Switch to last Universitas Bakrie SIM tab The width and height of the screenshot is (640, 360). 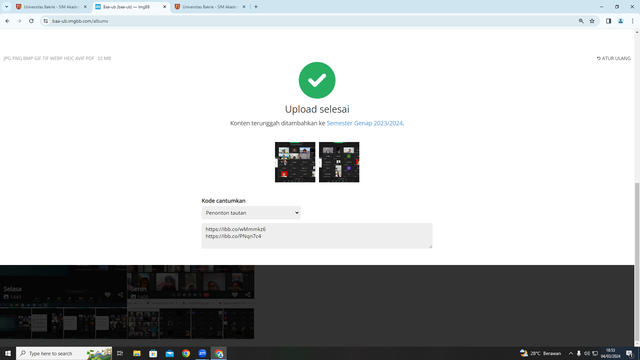point(209,7)
